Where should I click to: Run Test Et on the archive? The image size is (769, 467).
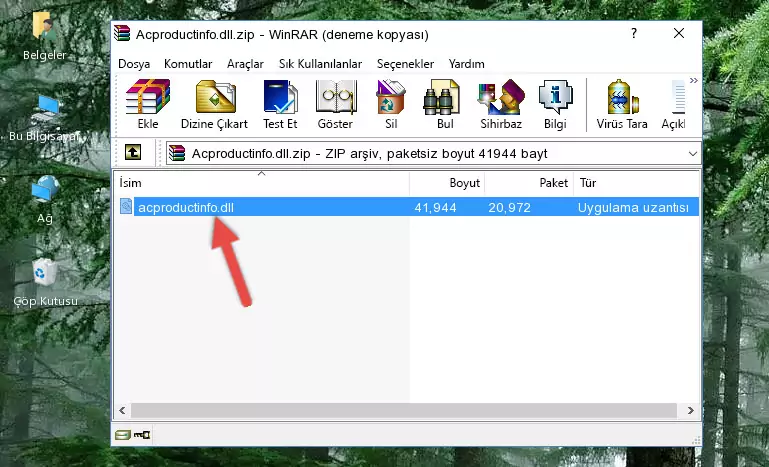pos(280,104)
